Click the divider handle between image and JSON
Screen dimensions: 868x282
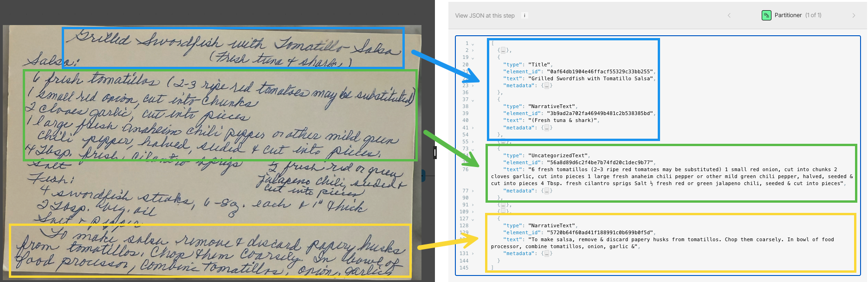coord(435,152)
